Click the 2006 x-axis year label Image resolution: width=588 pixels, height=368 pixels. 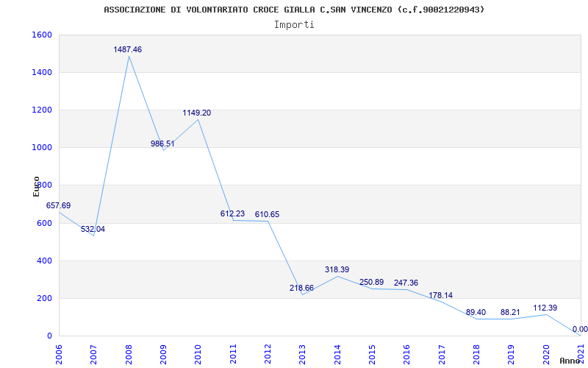click(x=59, y=355)
